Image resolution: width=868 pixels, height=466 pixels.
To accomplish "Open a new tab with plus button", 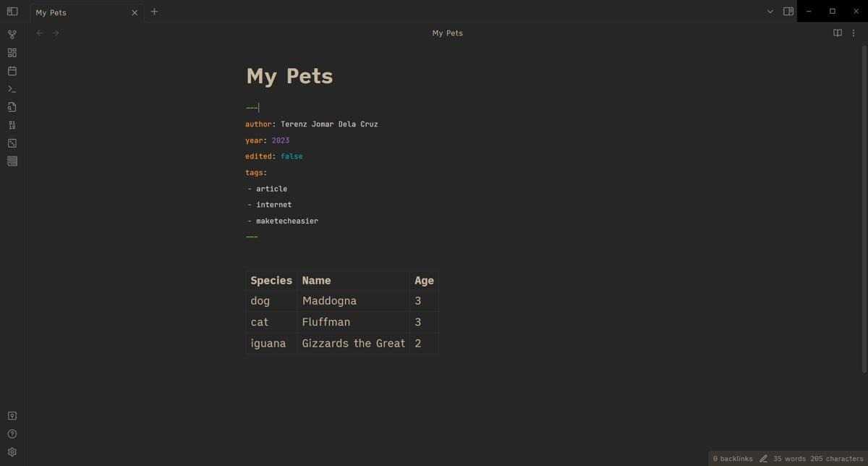I will [x=154, y=12].
